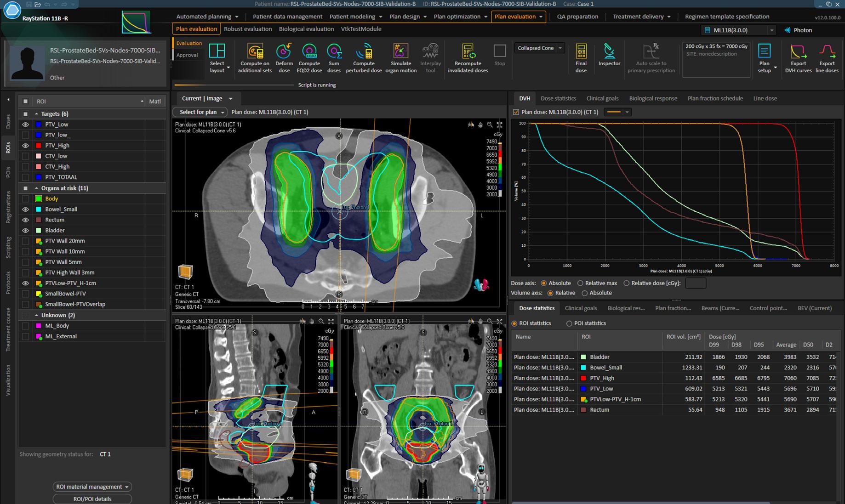Switch to the Approval section
Viewport: 845px width, 504px height.
tap(188, 55)
